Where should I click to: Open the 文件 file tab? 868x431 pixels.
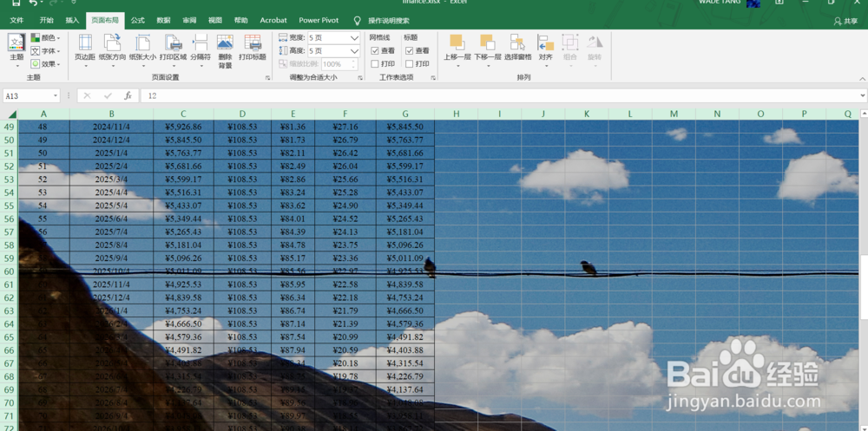coord(16,21)
